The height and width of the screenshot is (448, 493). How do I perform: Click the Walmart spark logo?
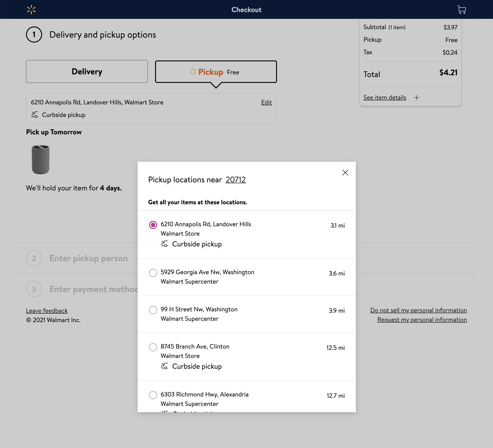click(32, 9)
